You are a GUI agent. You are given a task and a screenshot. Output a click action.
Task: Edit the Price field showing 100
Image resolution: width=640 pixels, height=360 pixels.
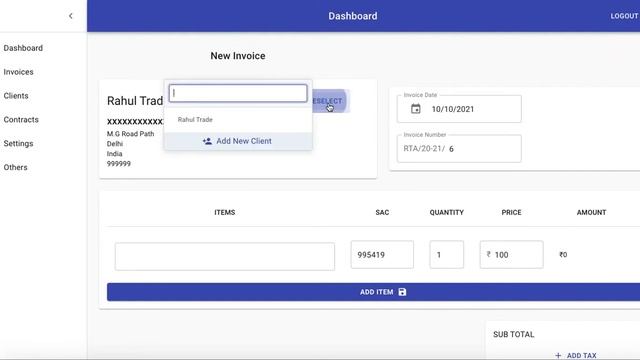coord(511,255)
